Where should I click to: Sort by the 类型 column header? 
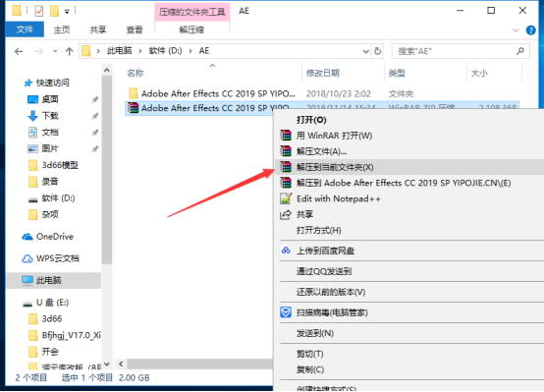(x=397, y=73)
